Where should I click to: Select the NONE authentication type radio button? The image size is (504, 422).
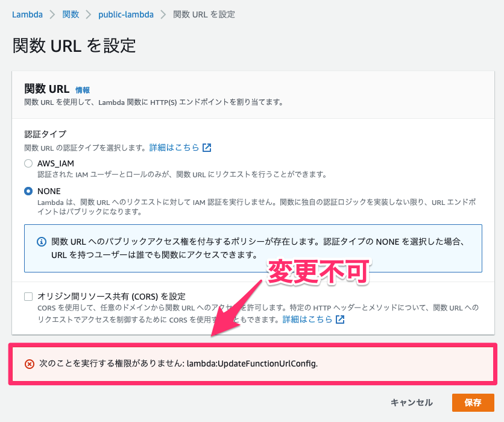pyautogui.click(x=28, y=191)
